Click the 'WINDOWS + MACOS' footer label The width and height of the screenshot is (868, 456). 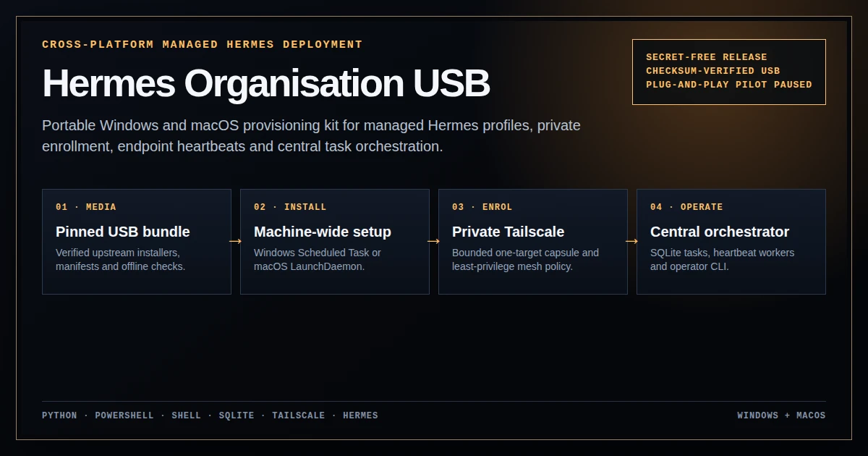pyautogui.click(x=781, y=415)
